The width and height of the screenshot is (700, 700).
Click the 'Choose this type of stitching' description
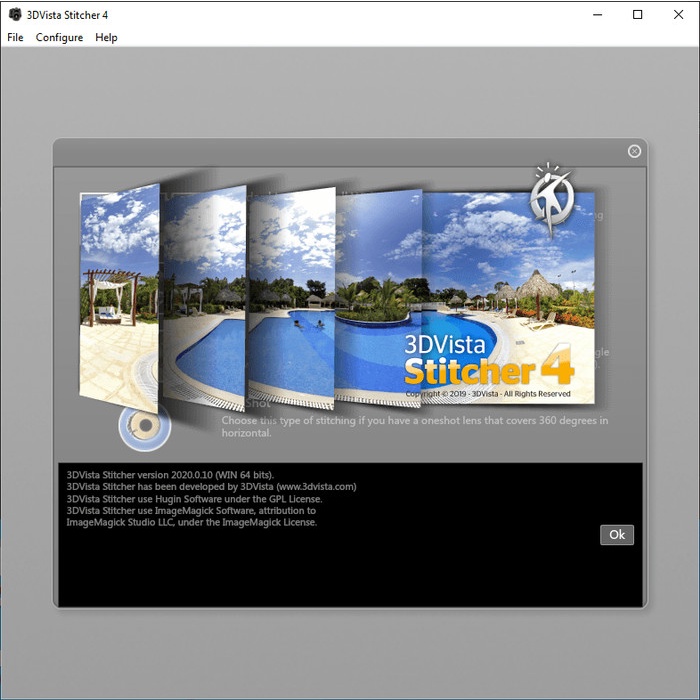click(415, 426)
